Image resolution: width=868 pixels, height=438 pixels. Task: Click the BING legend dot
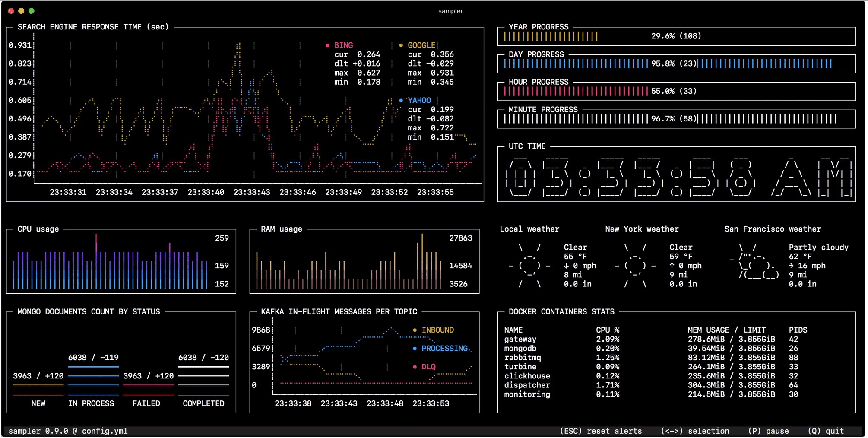click(328, 45)
